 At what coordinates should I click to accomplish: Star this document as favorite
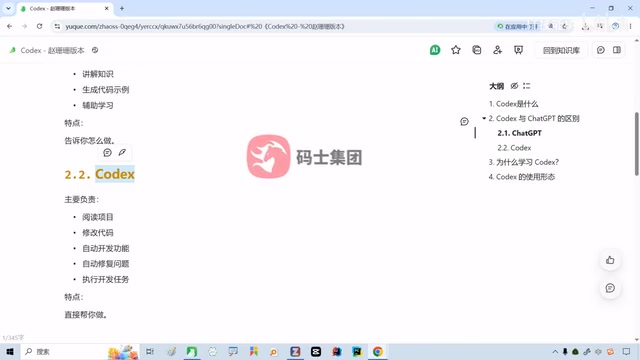tap(456, 50)
